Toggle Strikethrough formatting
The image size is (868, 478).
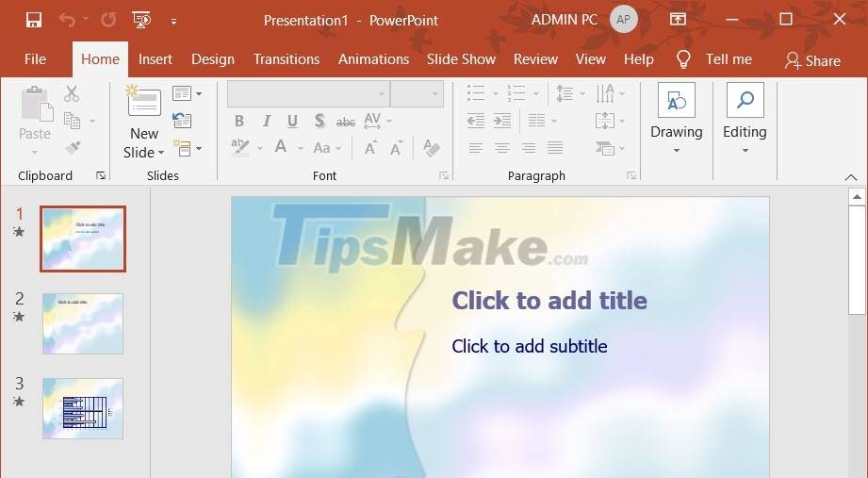346,121
